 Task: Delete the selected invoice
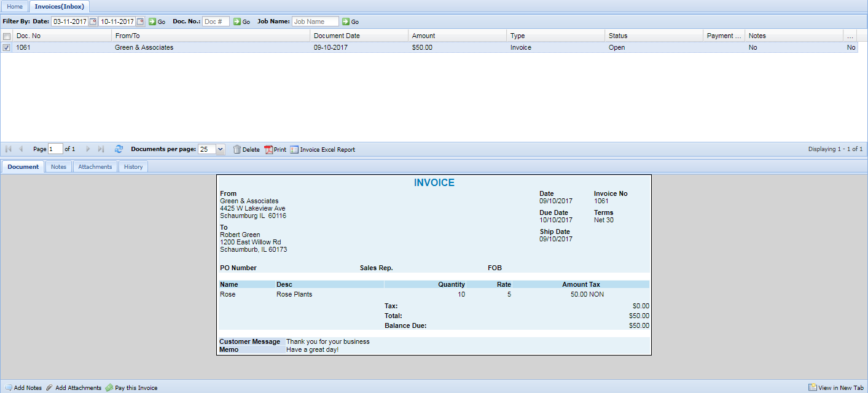(246, 149)
